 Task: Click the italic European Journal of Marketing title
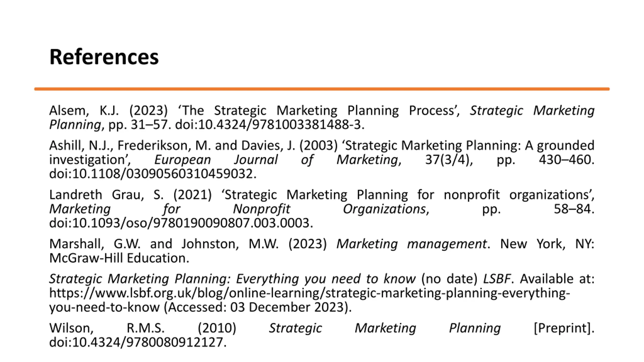click(x=276, y=160)
